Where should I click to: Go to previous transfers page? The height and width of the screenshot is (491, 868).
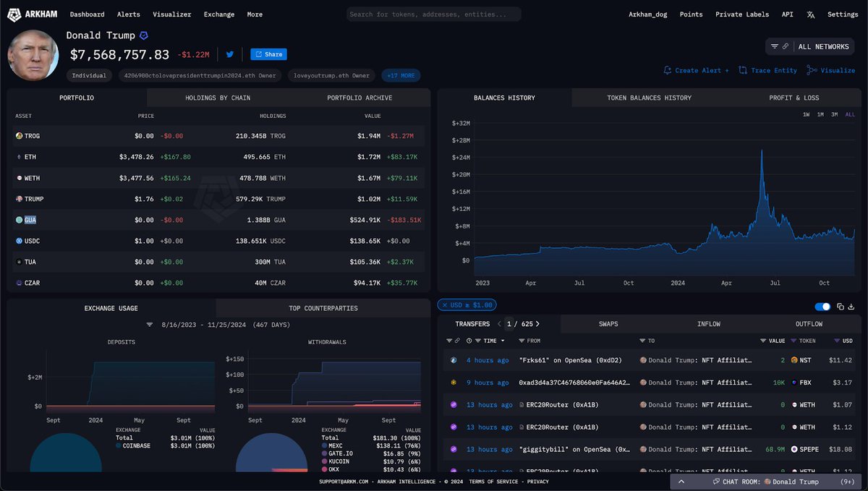(x=498, y=324)
